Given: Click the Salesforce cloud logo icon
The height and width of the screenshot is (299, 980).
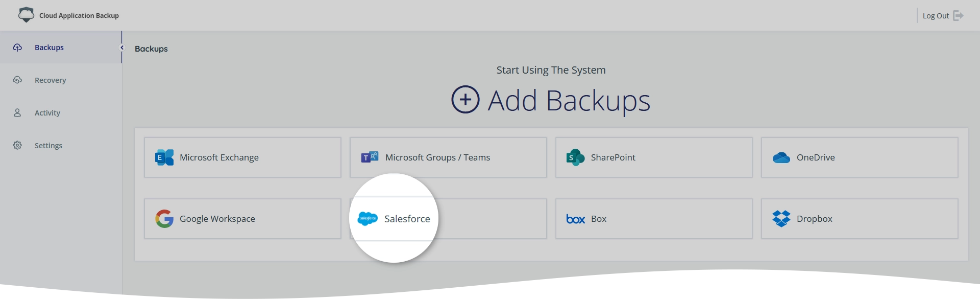Looking at the screenshot, I should [367, 219].
